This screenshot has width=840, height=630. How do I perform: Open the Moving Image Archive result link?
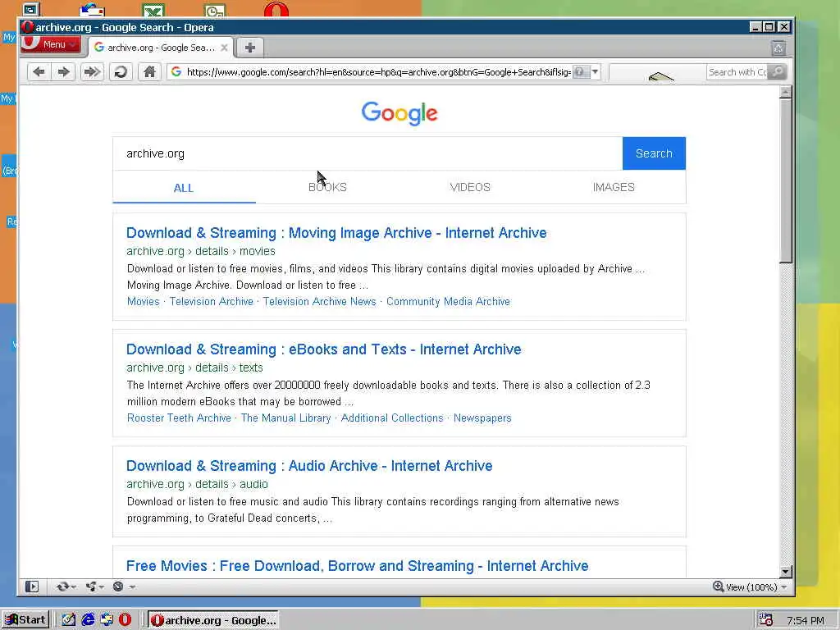[336, 233]
